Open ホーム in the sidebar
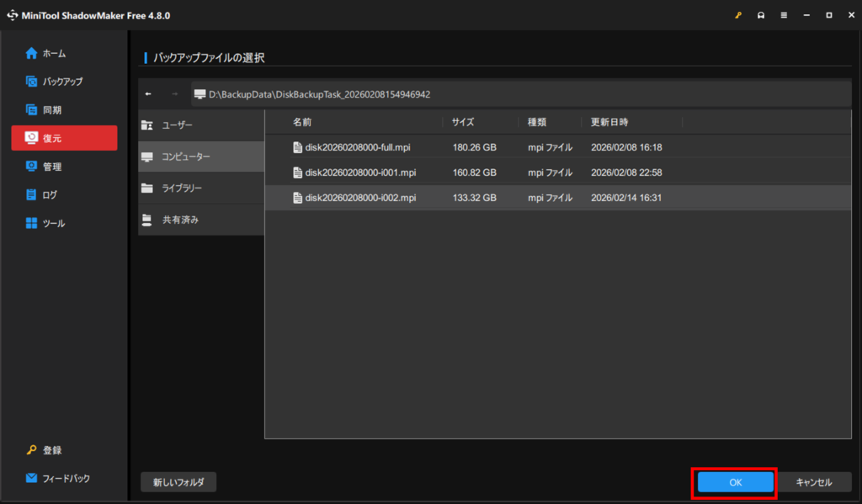The image size is (862, 504). [x=54, y=53]
